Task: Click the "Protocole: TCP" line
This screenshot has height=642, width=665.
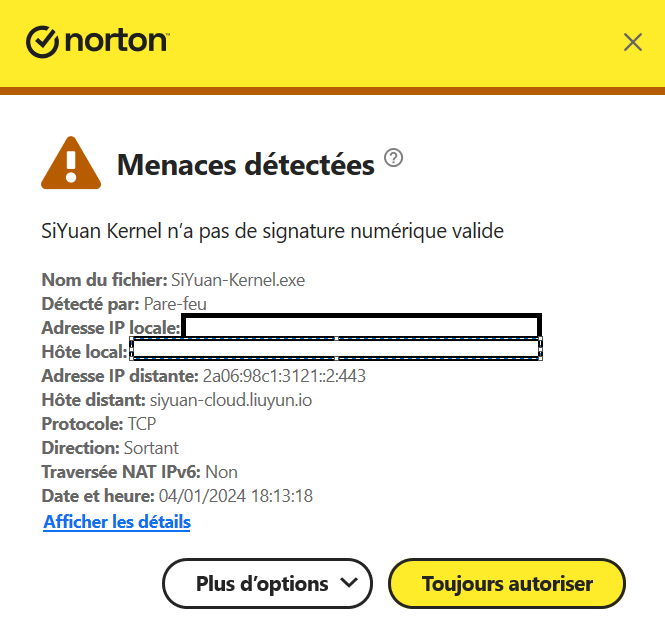Action: 92,424
